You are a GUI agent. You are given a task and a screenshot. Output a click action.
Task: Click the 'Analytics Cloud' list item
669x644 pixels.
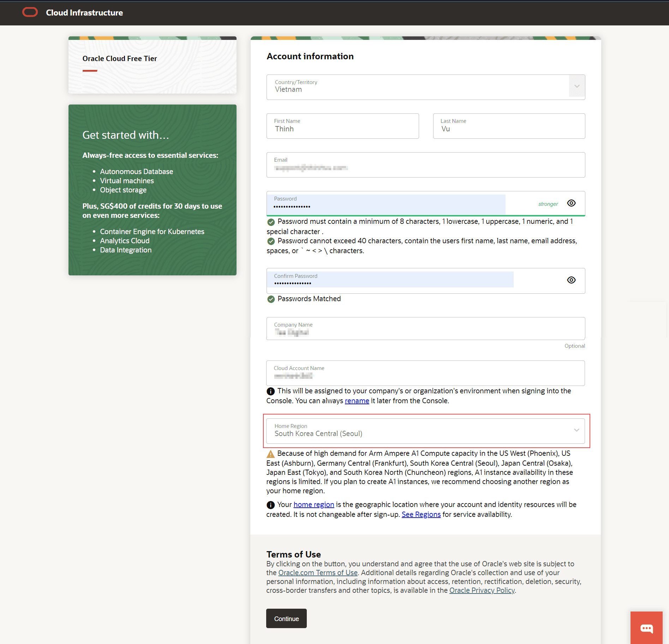[x=125, y=241]
